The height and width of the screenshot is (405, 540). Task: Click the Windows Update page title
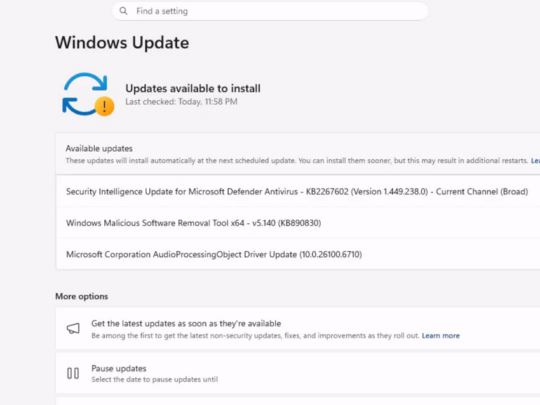point(122,43)
